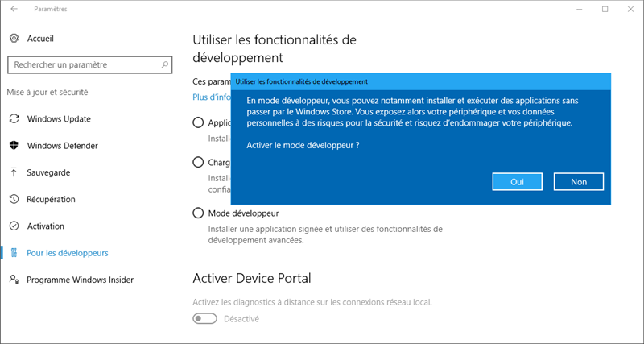The width and height of the screenshot is (644, 344).
Task: Go to the Récupération section
Action: click(51, 199)
